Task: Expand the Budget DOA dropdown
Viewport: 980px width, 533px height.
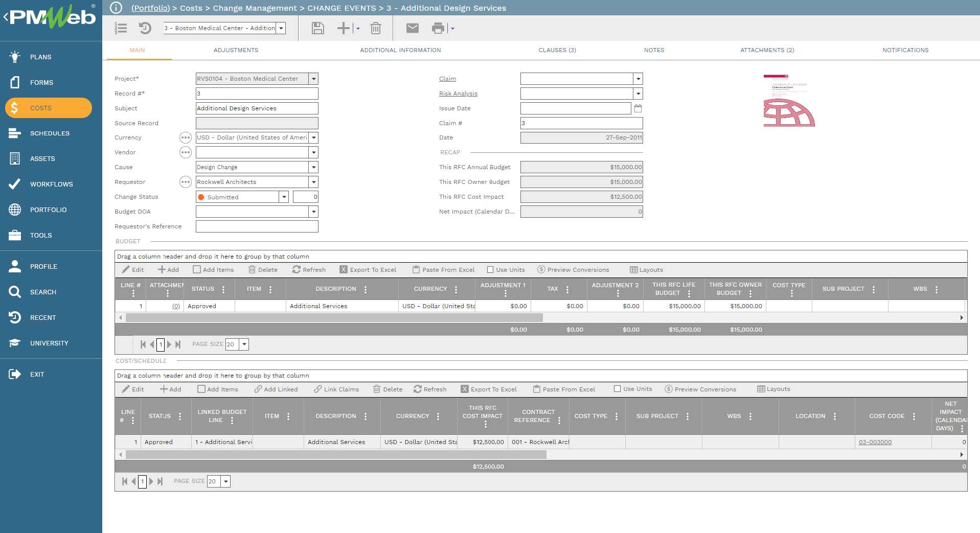Action: click(314, 212)
